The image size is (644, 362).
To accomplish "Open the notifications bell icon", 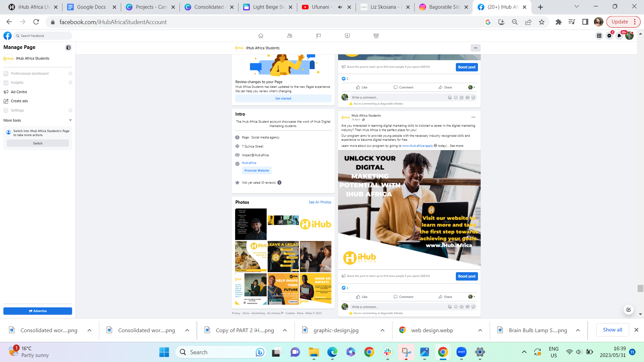I will 619,36.
